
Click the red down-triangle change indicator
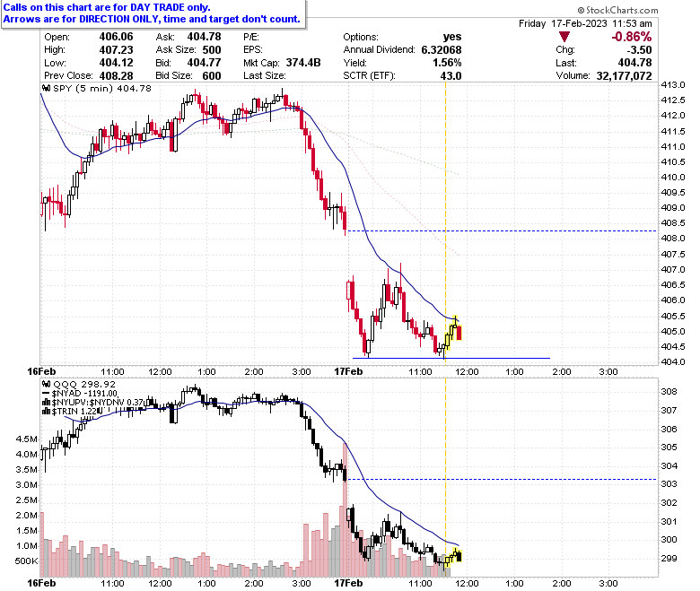[x=564, y=37]
